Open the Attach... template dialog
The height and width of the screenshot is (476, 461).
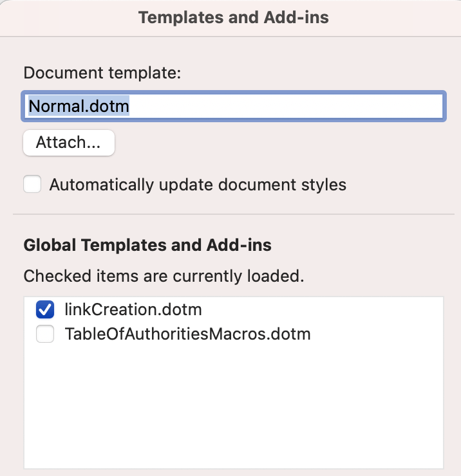coord(69,143)
